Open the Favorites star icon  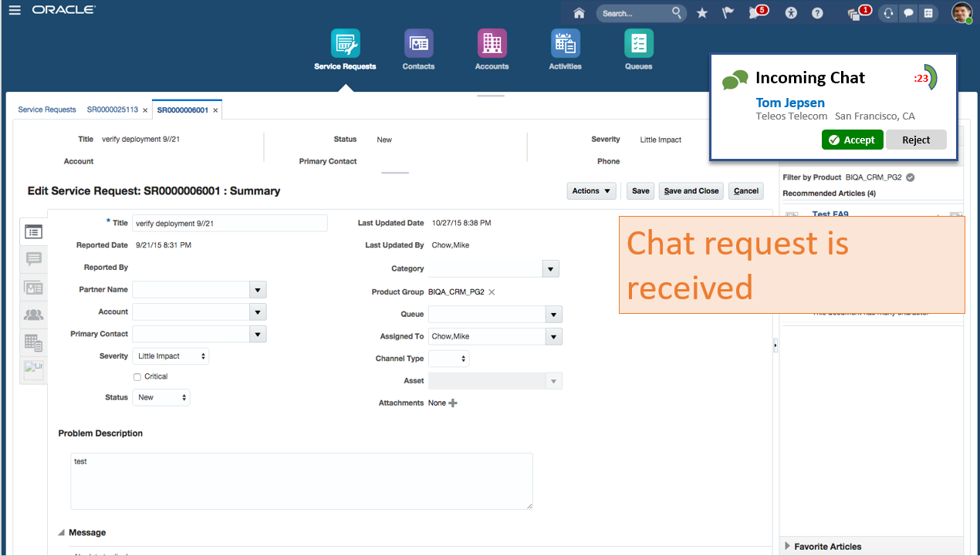[x=701, y=13]
